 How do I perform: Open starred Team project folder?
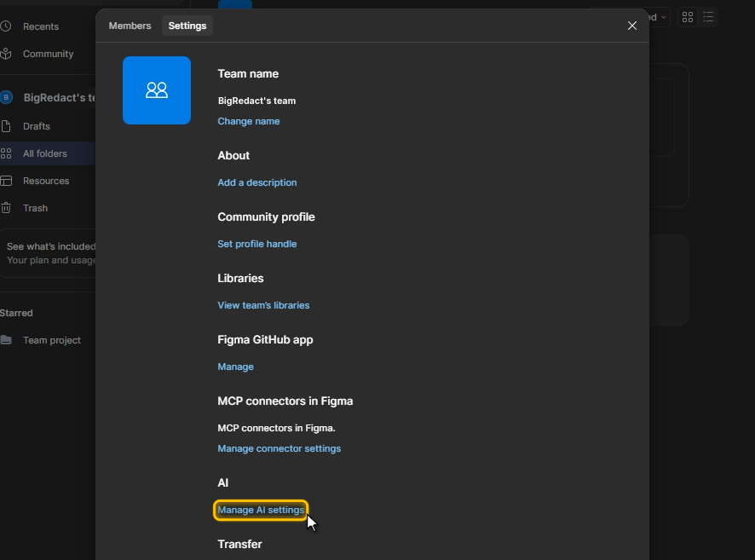(x=51, y=340)
